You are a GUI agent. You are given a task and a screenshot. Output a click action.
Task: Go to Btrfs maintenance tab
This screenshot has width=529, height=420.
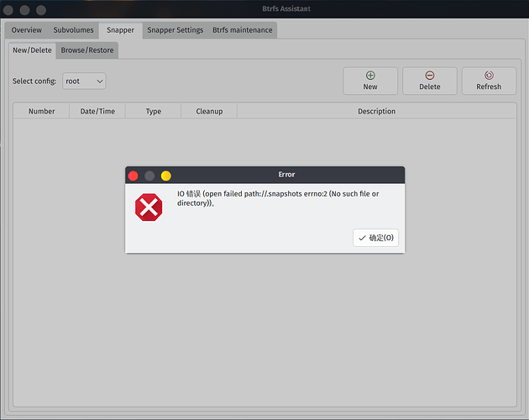pos(242,30)
